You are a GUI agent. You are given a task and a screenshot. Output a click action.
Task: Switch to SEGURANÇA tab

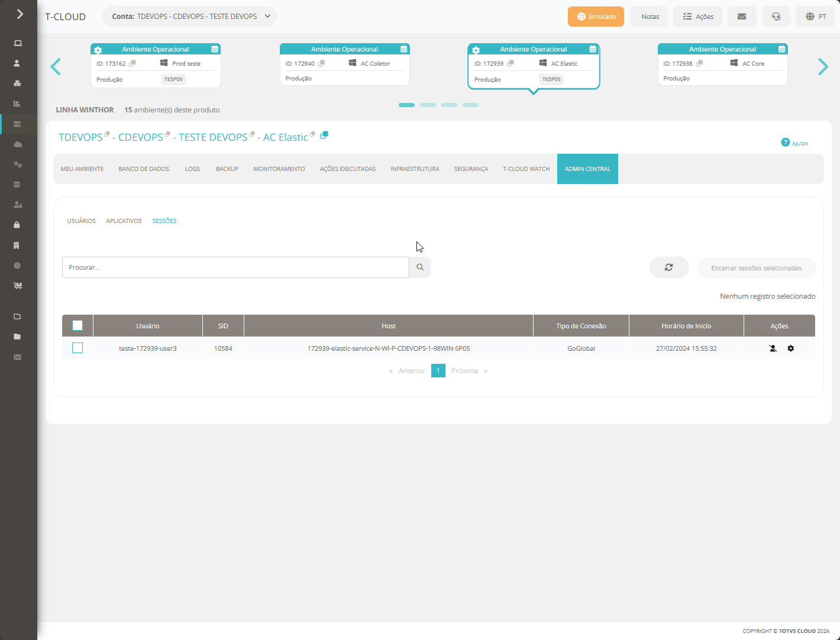(x=471, y=169)
